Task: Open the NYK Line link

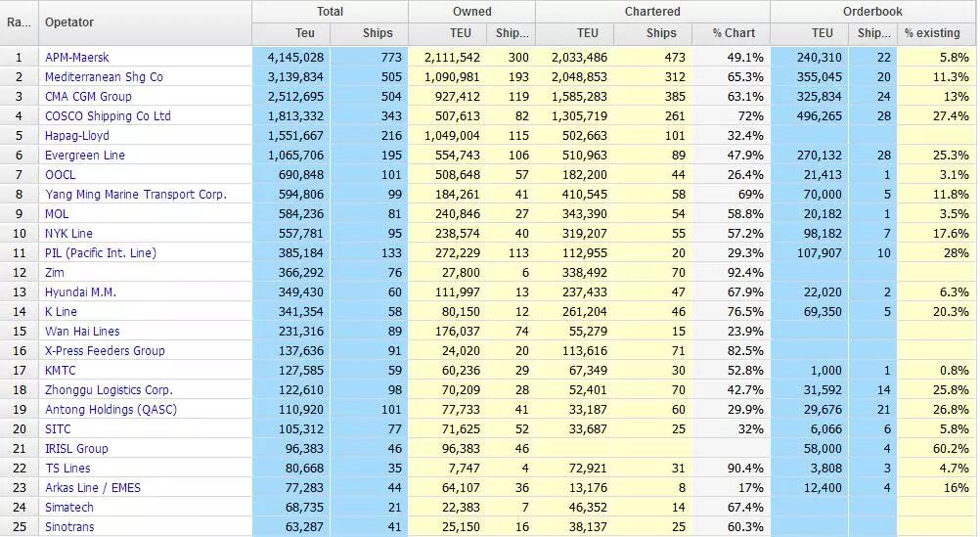Action: [x=68, y=233]
